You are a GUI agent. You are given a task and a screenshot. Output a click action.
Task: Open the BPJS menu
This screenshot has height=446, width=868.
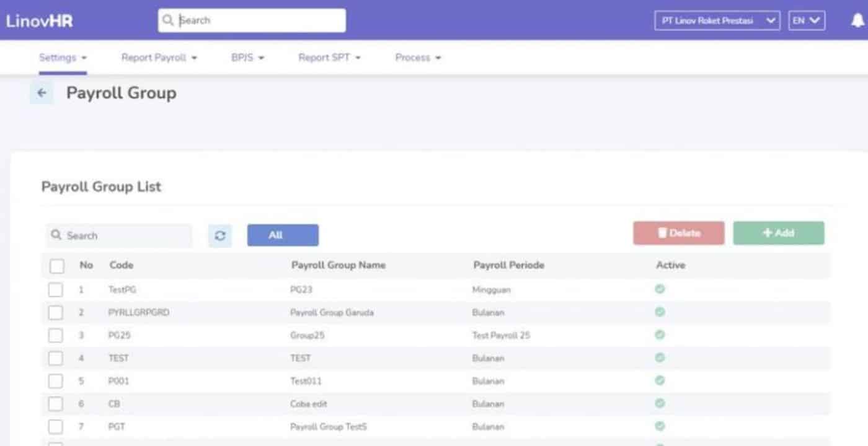click(x=247, y=58)
